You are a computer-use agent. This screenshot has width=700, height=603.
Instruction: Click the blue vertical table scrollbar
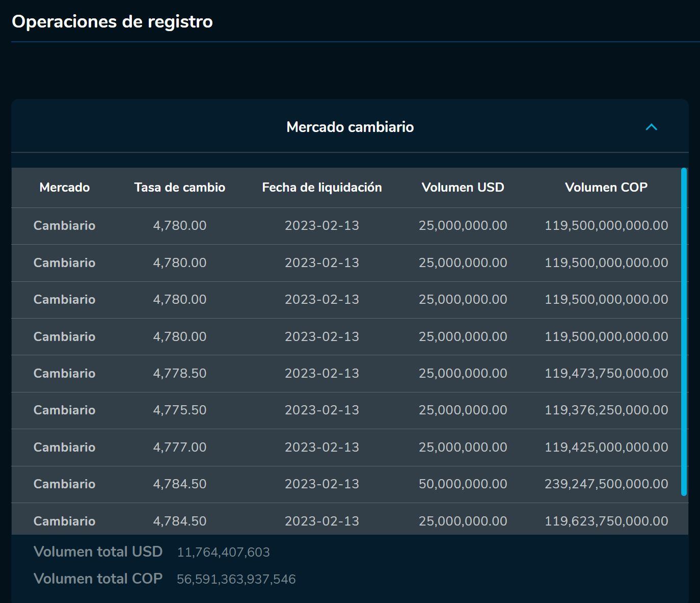point(684,331)
